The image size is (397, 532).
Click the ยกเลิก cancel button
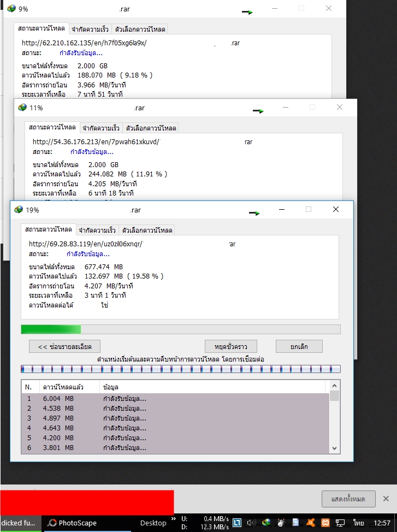coord(299,347)
